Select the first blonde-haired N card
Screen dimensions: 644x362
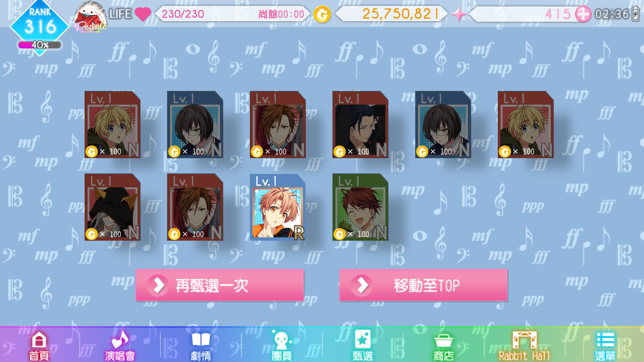point(112,124)
